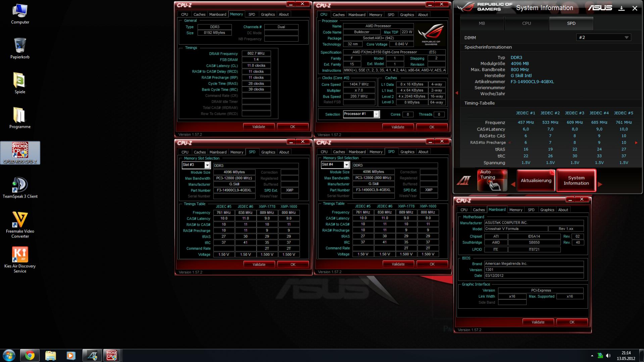Select SPD tab in System Information
644x362 pixels.
(x=571, y=23)
